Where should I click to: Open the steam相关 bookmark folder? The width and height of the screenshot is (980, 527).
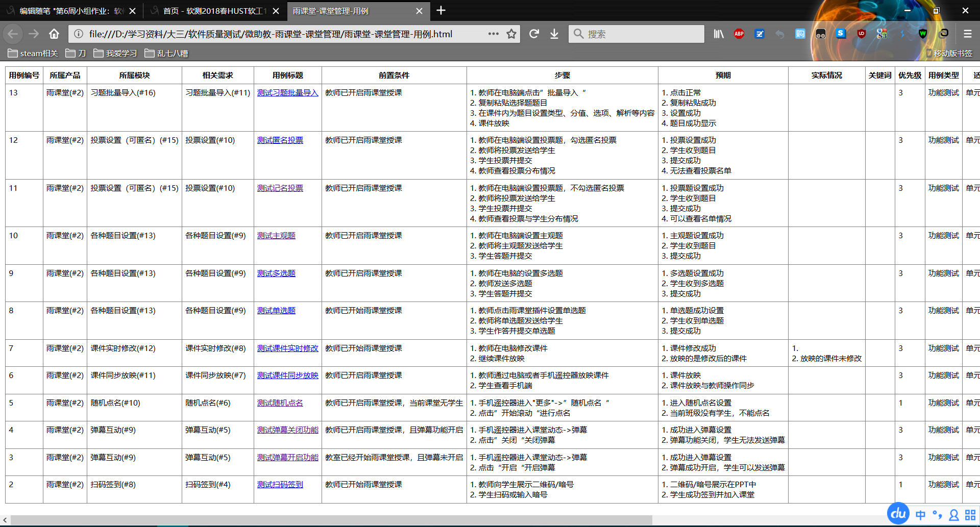click(33, 53)
